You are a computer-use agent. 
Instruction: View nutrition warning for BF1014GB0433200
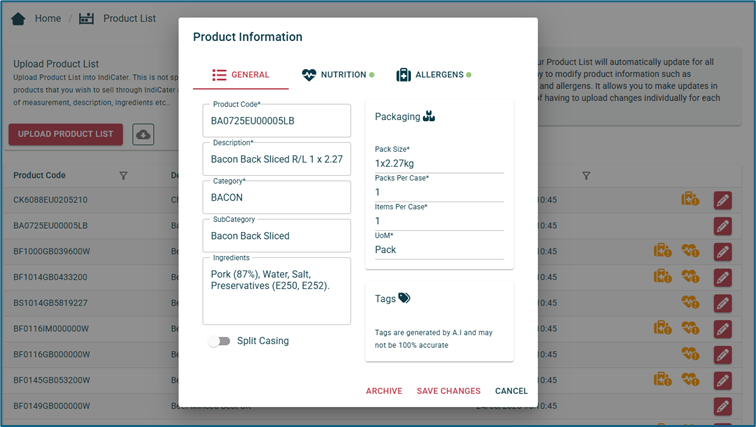[x=690, y=276]
